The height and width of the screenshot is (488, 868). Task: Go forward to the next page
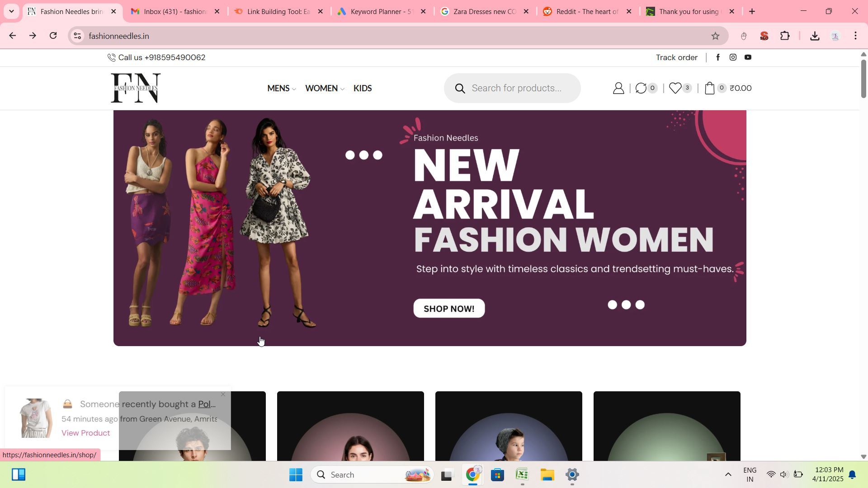33,36
